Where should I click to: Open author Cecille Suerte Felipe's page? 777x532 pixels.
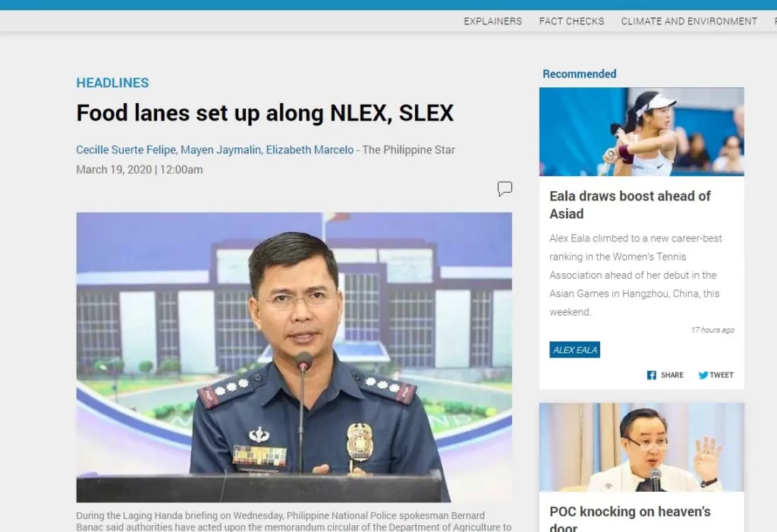coord(126,150)
